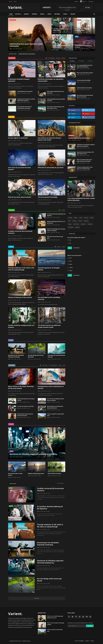
Task: Click the footer Twitter social icon
Action: 72,617
